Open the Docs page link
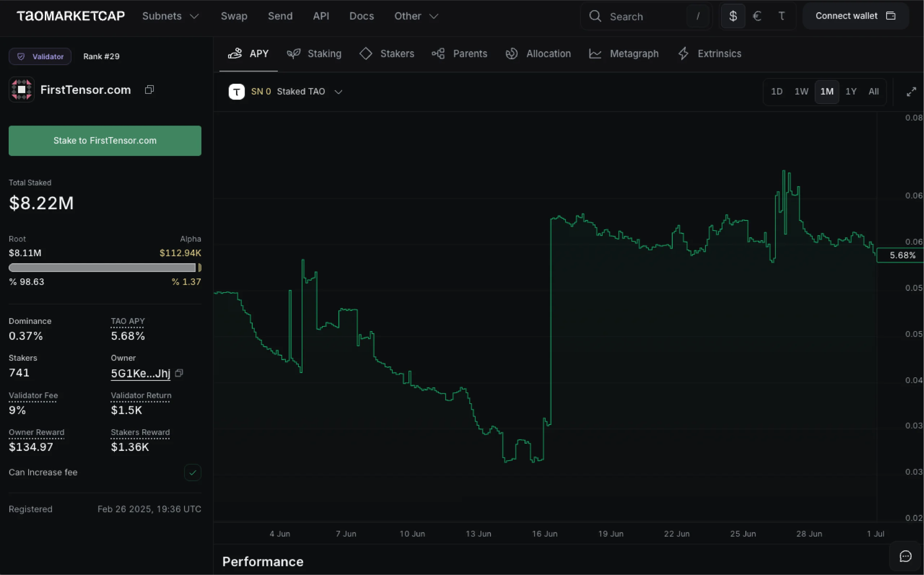Screen dimensions: 924x575 [361, 16]
